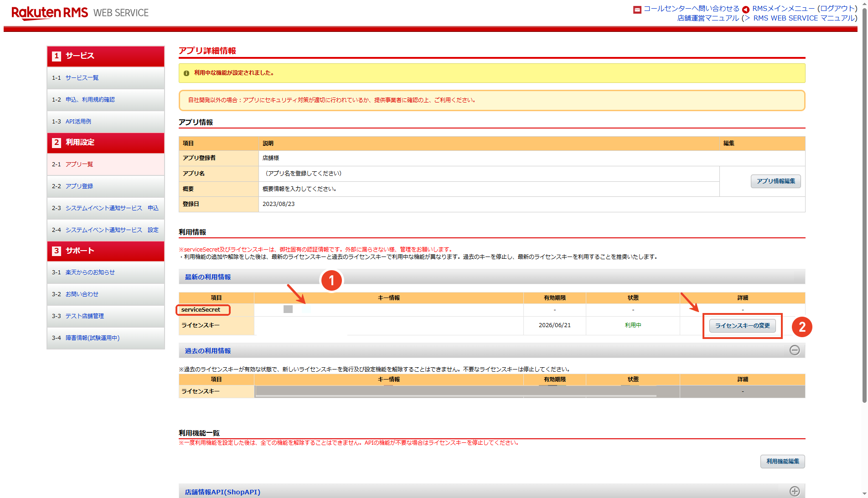Expand 店舗情報API(ShopAPI) with the plus icon
The height and width of the screenshot is (498, 868).
(x=795, y=491)
